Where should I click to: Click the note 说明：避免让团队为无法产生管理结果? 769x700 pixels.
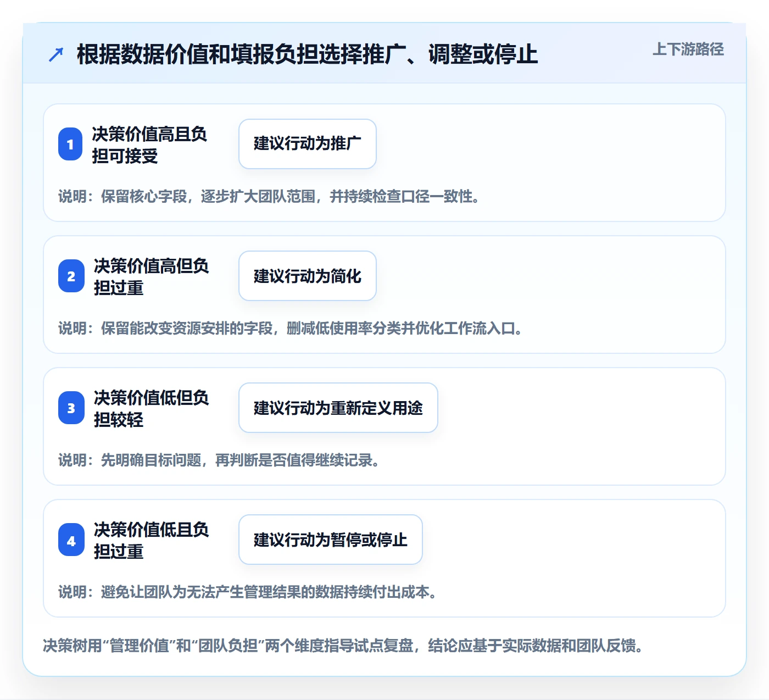point(248,592)
